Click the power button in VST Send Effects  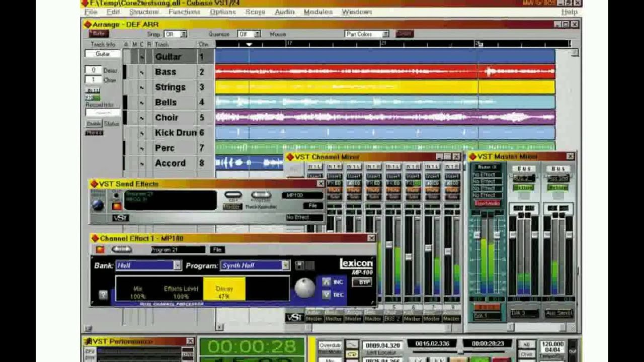pyautogui.click(x=117, y=206)
